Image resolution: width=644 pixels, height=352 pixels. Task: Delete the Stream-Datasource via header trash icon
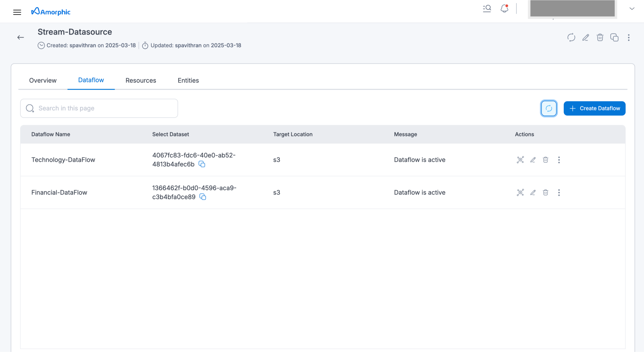click(600, 38)
